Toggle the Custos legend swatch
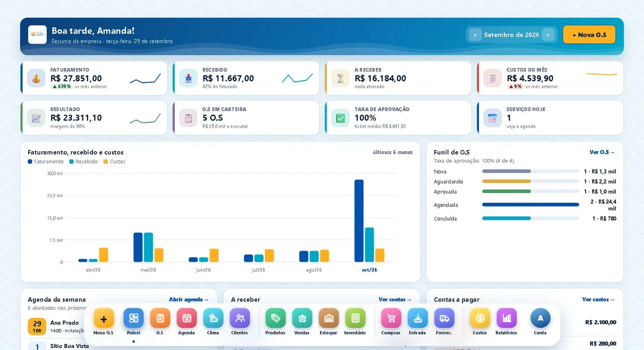This screenshot has height=350, width=644. pyautogui.click(x=106, y=162)
